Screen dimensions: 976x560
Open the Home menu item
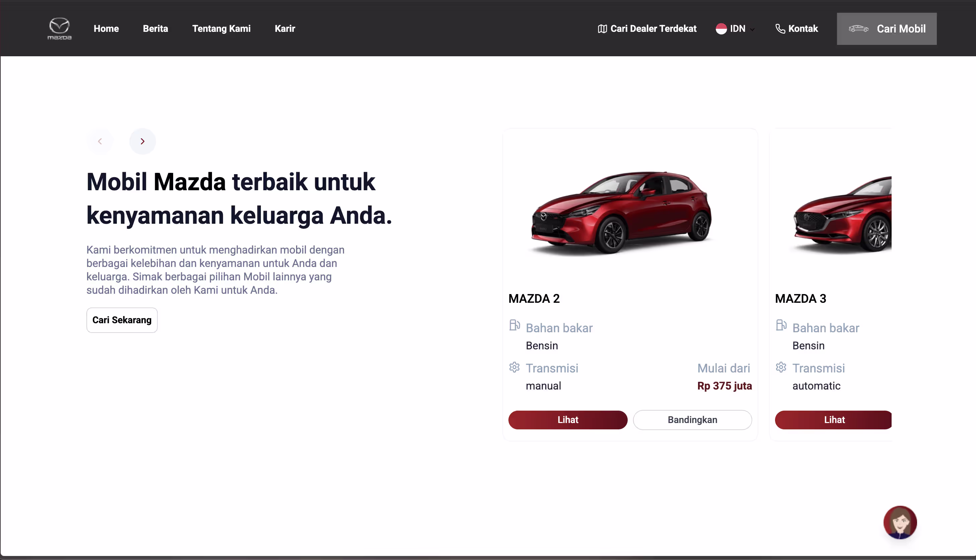pos(106,28)
